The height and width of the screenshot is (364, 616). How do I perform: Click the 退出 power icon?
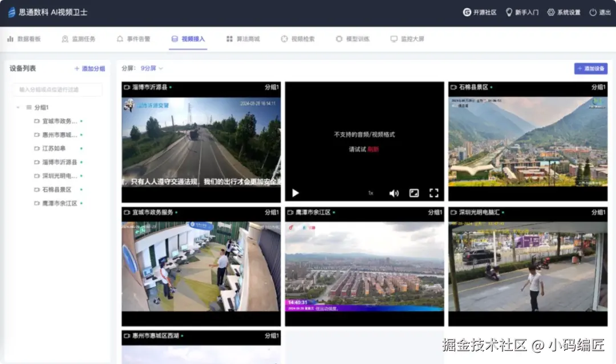593,12
